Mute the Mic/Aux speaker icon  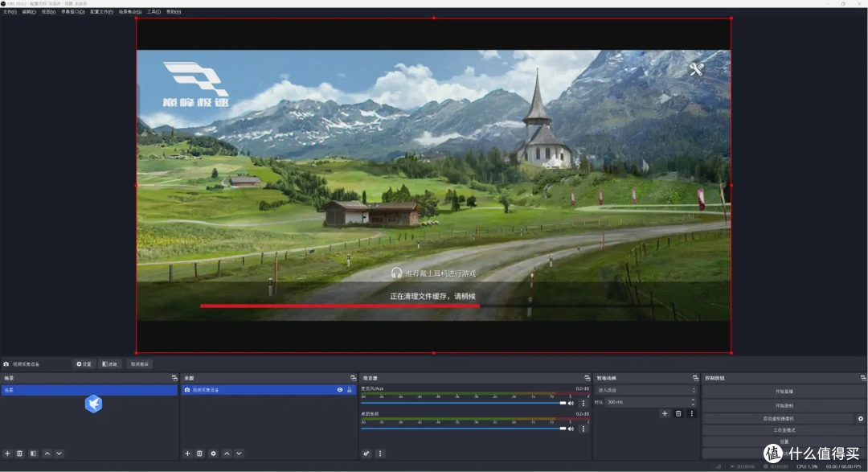coord(571,404)
